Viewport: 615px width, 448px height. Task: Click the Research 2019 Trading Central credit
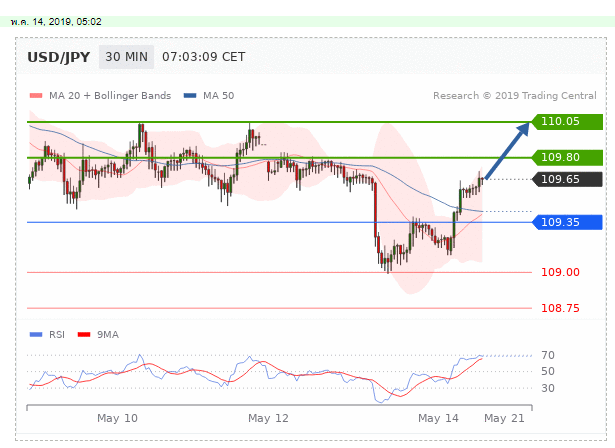515,96
